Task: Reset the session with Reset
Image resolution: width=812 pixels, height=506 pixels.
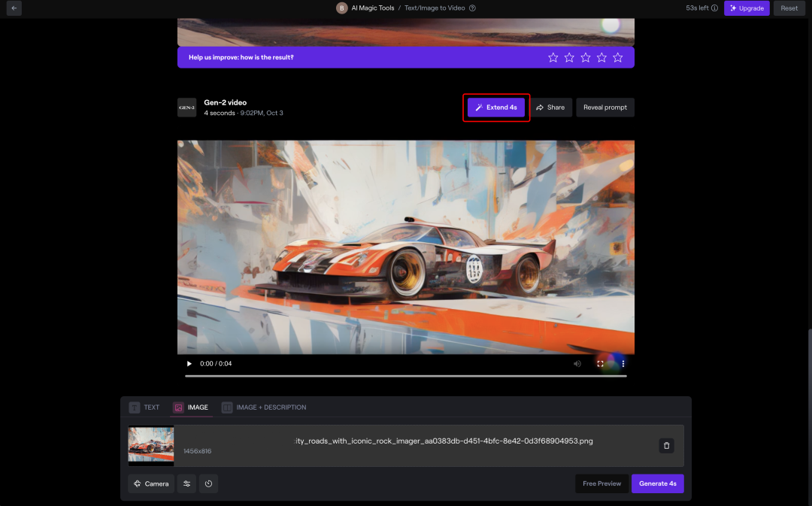Action: pos(789,8)
